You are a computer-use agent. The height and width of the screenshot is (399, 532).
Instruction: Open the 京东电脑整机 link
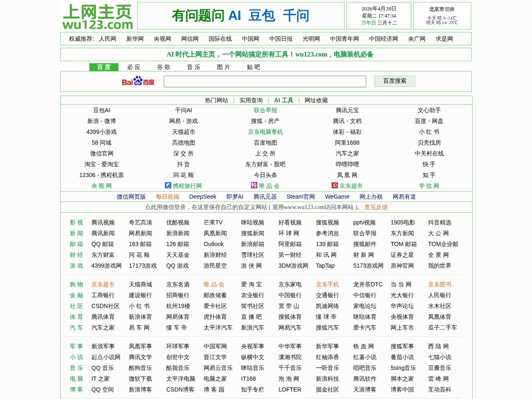(x=266, y=132)
